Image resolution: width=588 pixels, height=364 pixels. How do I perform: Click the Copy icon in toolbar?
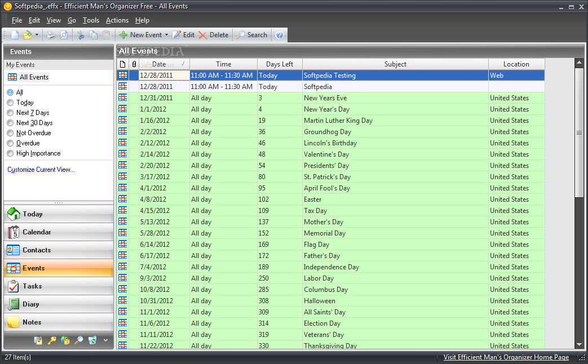94,35
